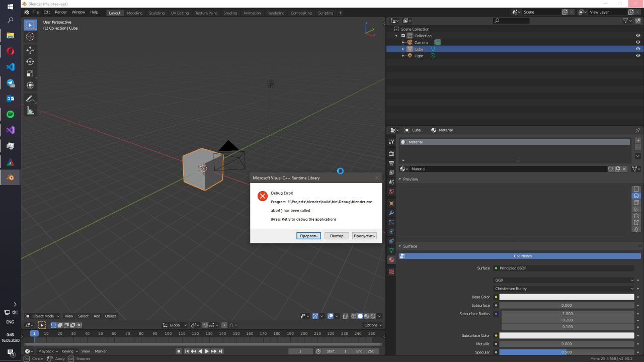
Task: Toggle fake user shield for Material
Action: 611,169
